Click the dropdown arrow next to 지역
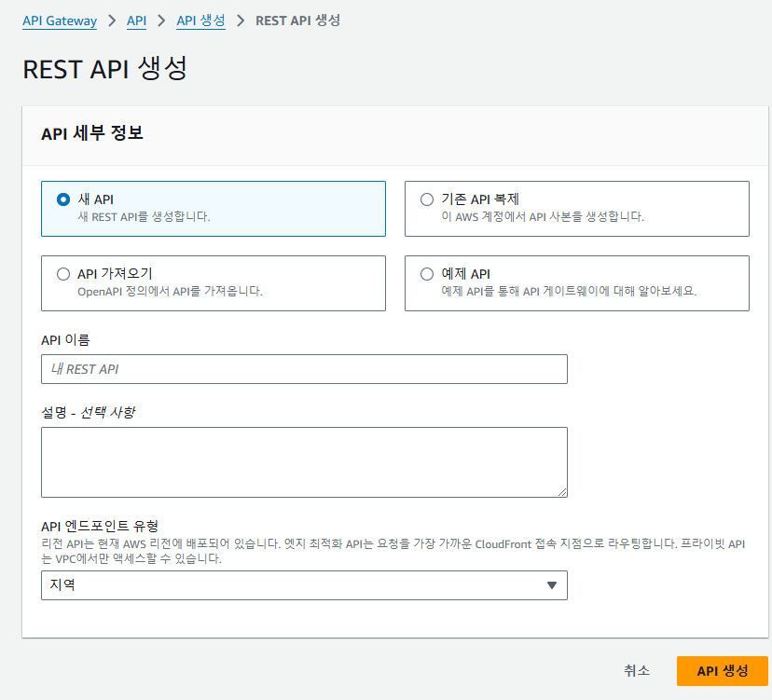This screenshot has width=772, height=700. [x=552, y=585]
